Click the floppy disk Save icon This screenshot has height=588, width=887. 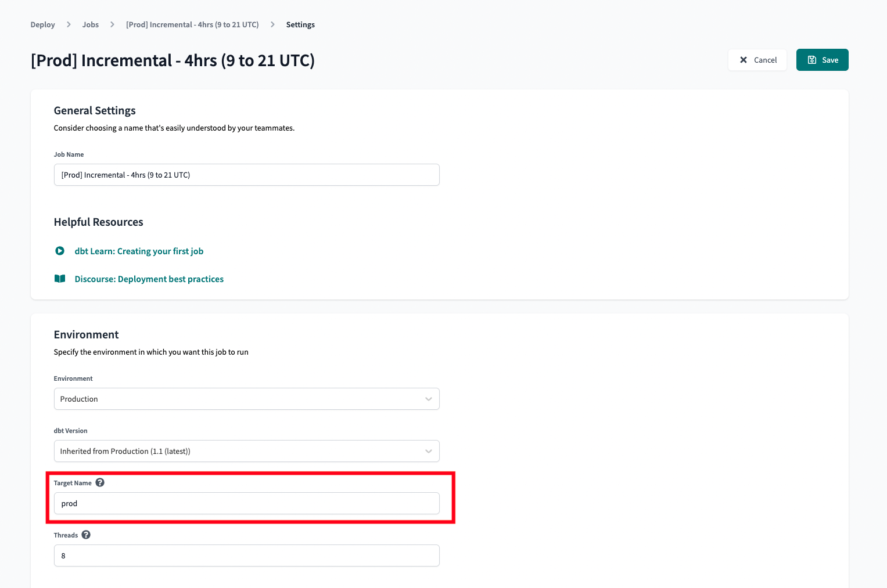pyautogui.click(x=812, y=60)
